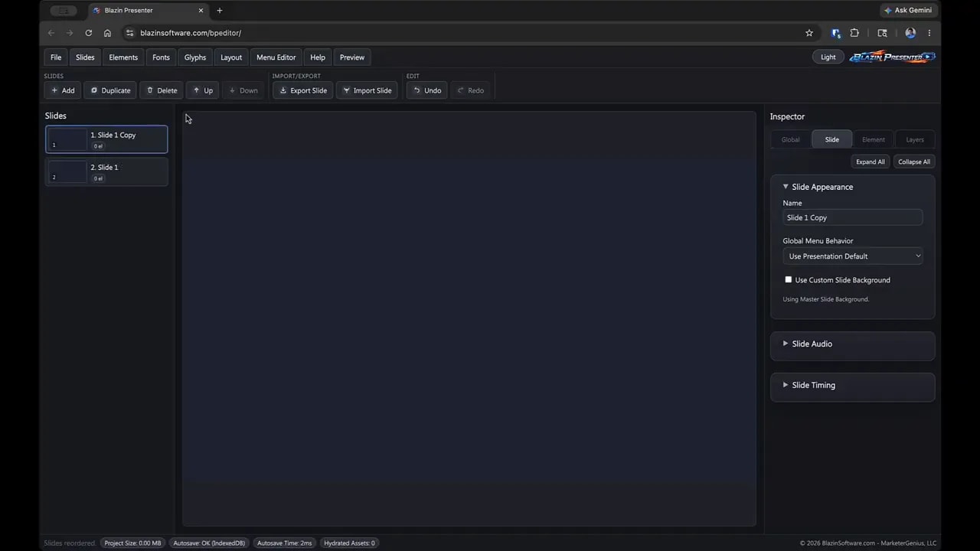Open the Glyphs menu
This screenshot has height=551, width=980.
pyautogui.click(x=195, y=57)
